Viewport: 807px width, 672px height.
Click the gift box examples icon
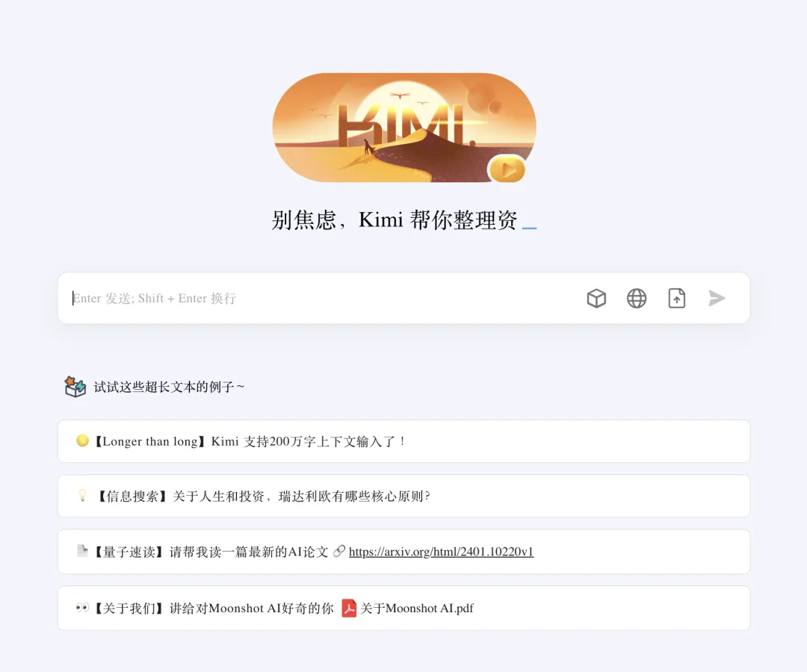click(75, 387)
